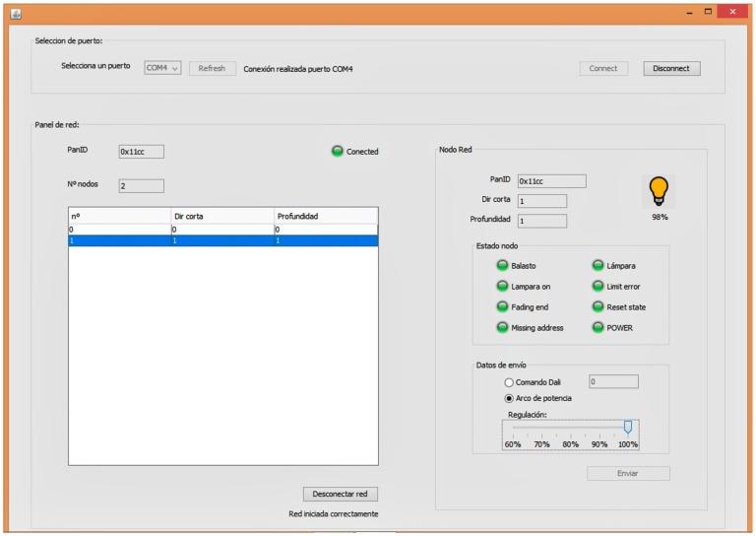Viewport: 756px width, 536px height.
Task: Click the Desconectar red button
Action: tap(341, 494)
